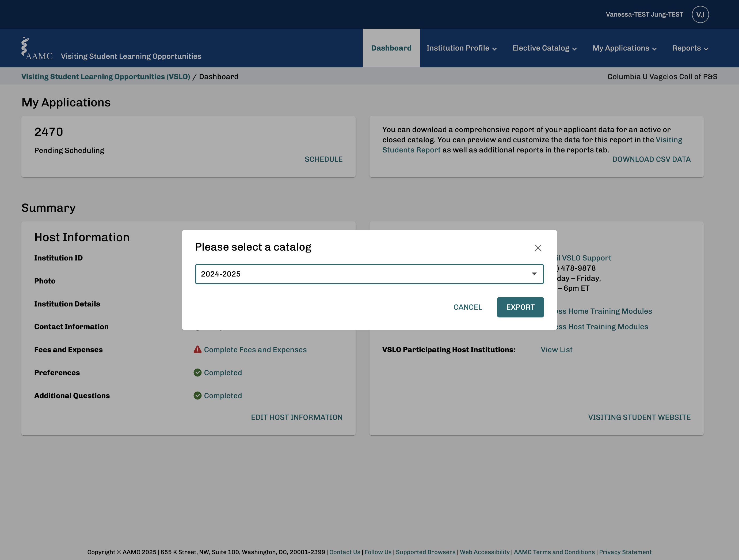Click CANCEL in the catalog dialog

click(x=467, y=307)
